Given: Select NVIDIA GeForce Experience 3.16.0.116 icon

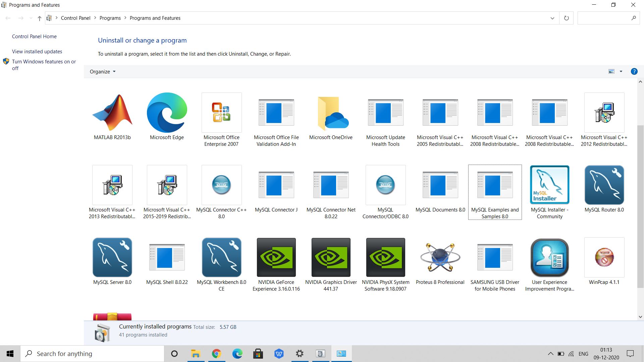Looking at the screenshot, I should tap(276, 257).
